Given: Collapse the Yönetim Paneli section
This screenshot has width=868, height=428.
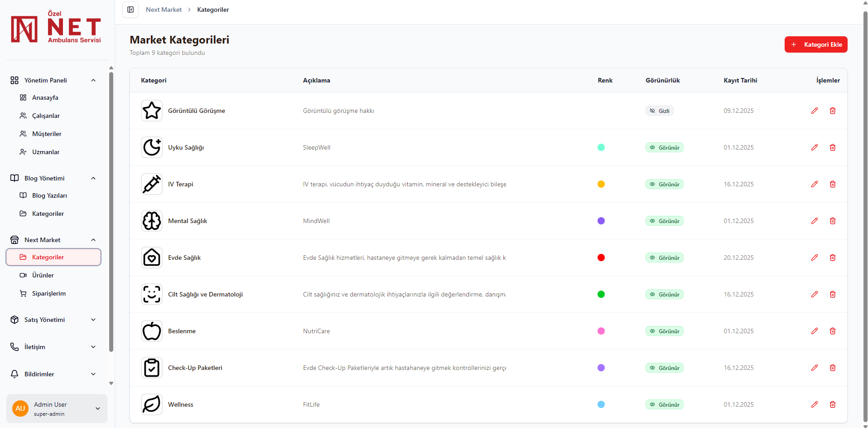Looking at the screenshot, I should point(93,80).
